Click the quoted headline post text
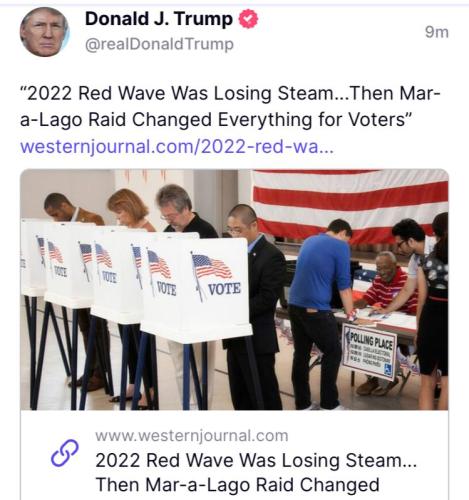Image resolution: width=469 pixels, height=500 pixels. pyautogui.click(x=230, y=106)
